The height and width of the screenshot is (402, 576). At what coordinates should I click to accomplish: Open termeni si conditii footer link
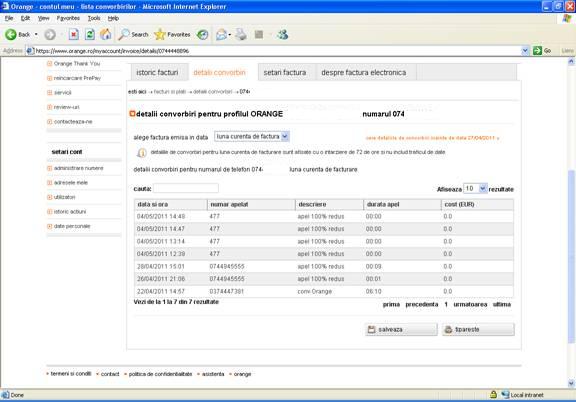coord(71,374)
